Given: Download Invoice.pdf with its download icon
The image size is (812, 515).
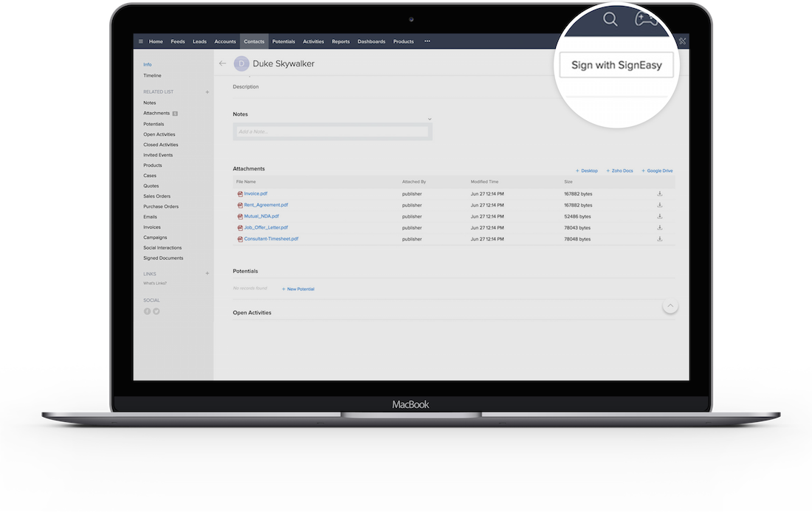Looking at the screenshot, I should pos(660,193).
